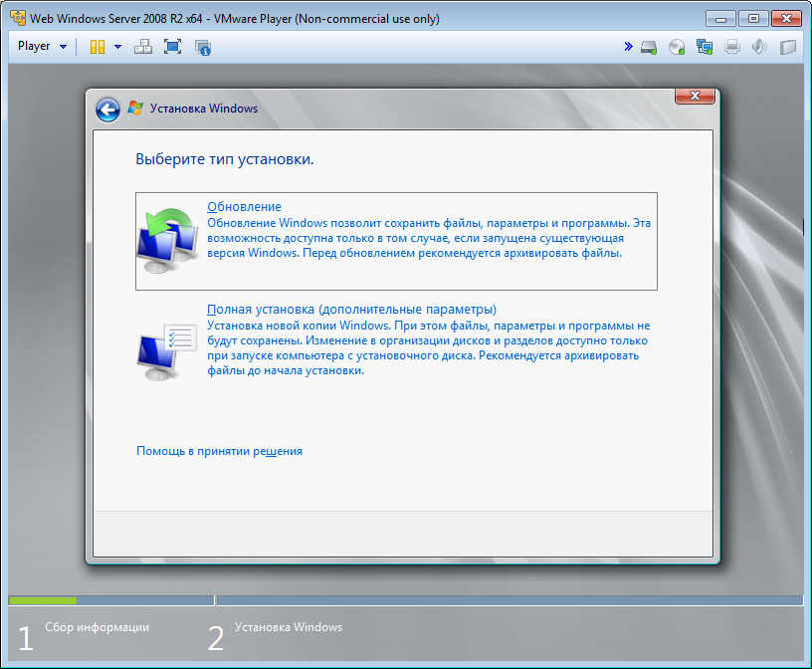
Task: Open the hard disk device icon
Action: [x=649, y=48]
